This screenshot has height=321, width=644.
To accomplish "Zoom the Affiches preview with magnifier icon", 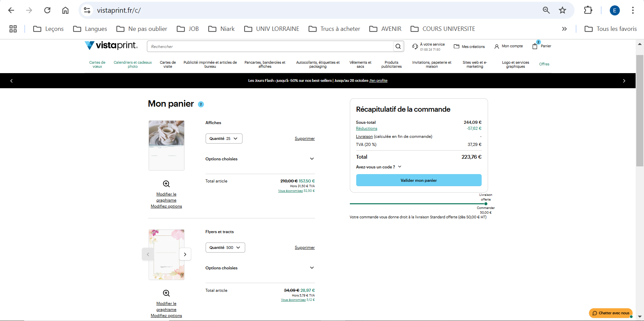I will click(166, 184).
